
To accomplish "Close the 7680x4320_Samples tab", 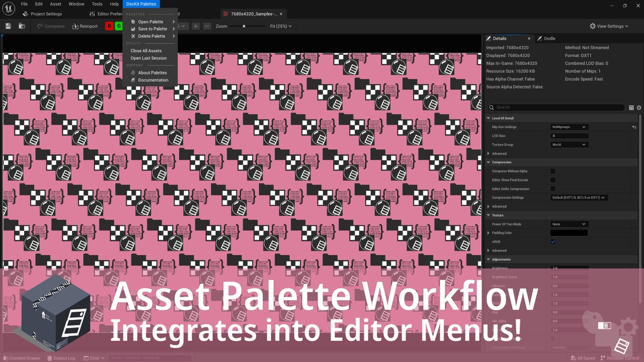I will [281, 14].
